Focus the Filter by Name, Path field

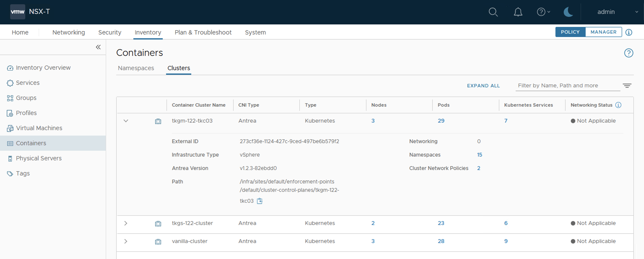567,86
